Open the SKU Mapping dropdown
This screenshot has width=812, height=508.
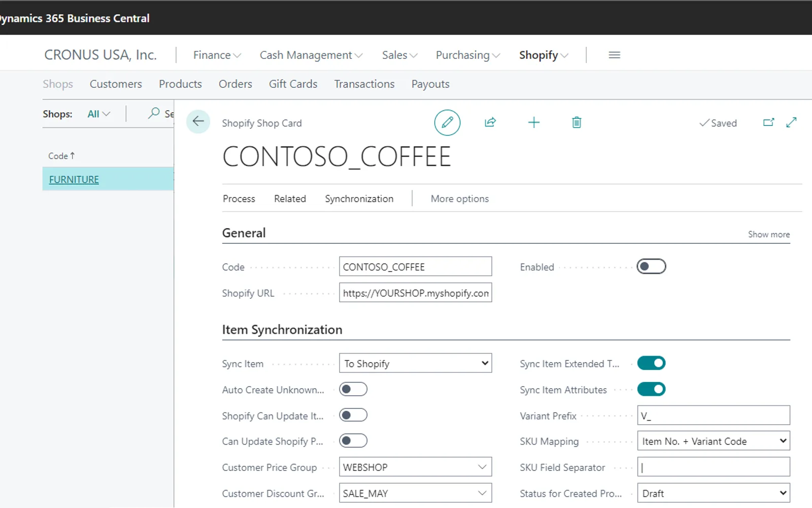coord(714,441)
